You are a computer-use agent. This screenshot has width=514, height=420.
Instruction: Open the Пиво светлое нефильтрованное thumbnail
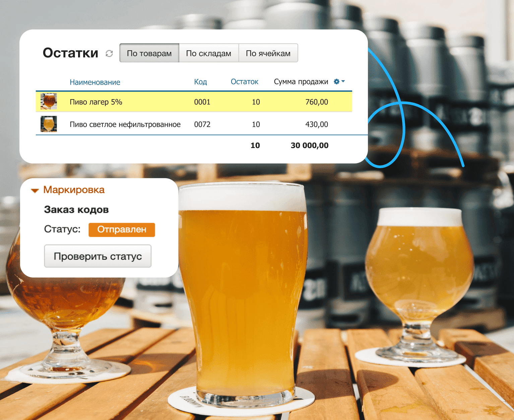click(x=49, y=124)
